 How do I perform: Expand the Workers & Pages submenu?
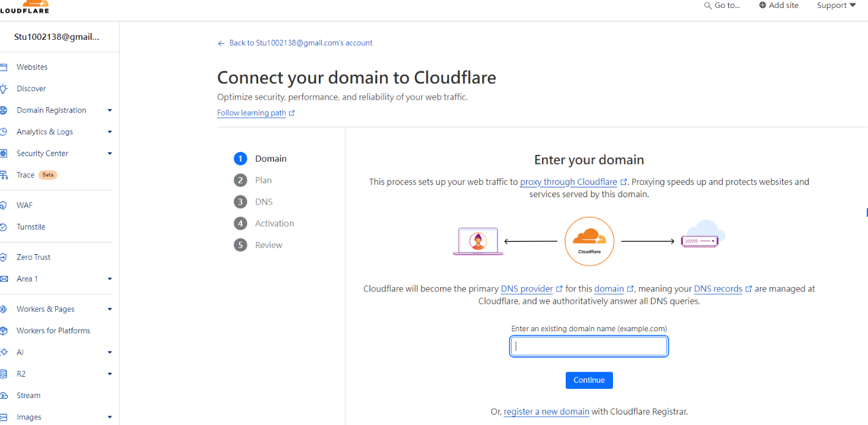(110, 309)
